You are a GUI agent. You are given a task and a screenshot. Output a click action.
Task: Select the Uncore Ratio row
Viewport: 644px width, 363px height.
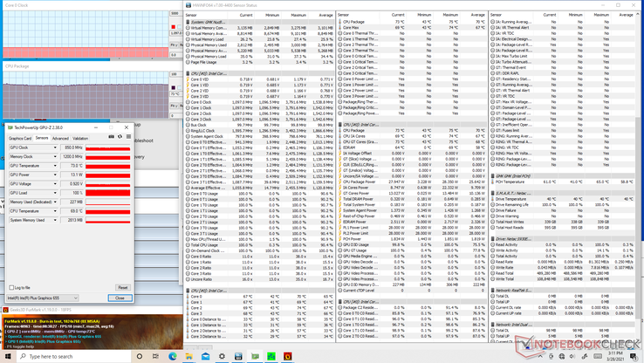tap(259, 279)
